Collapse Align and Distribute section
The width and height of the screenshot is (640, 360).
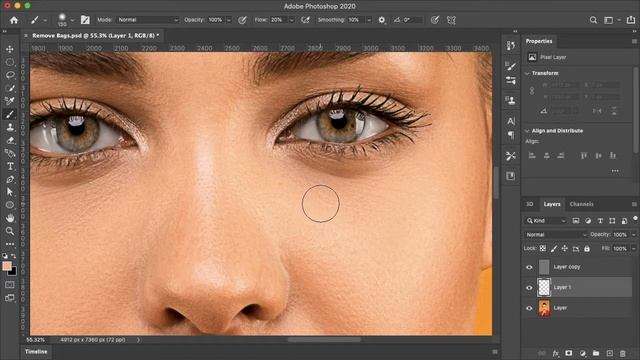[527, 131]
